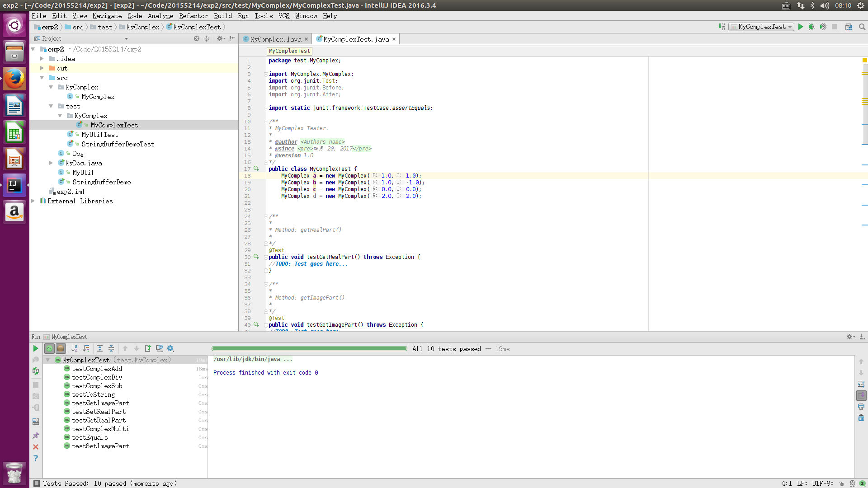Image resolution: width=868 pixels, height=488 pixels.
Task: Open test history import icon
Action: point(159,348)
